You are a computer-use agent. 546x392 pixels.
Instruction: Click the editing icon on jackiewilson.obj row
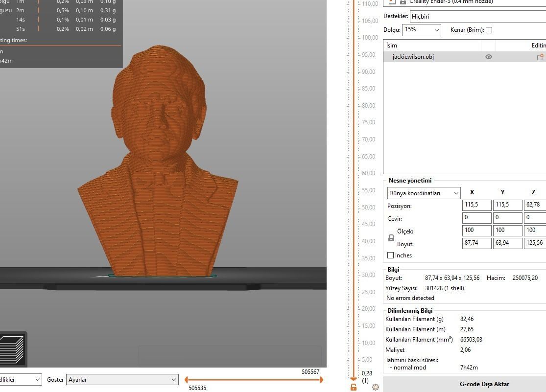click(540, 57)
